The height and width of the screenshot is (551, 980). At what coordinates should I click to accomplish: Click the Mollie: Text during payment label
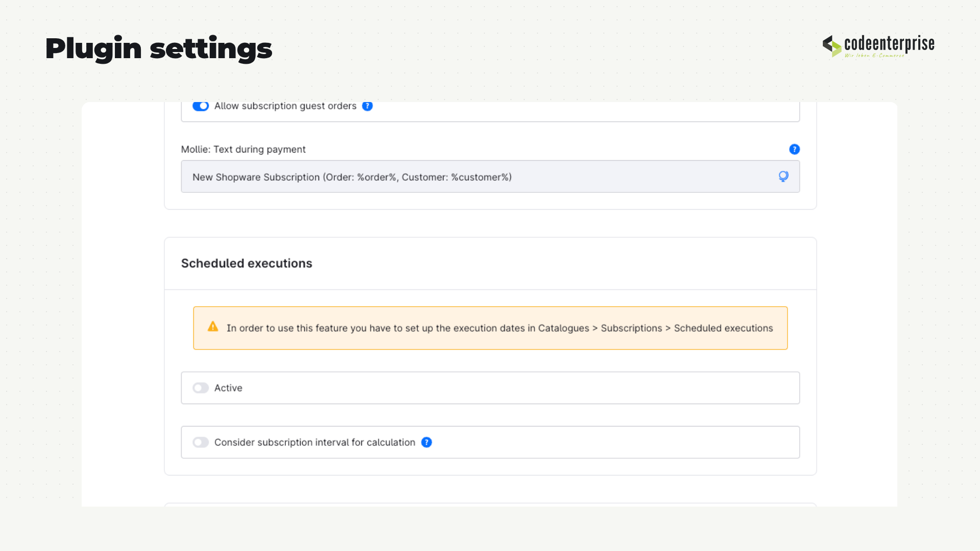[243, 149]
